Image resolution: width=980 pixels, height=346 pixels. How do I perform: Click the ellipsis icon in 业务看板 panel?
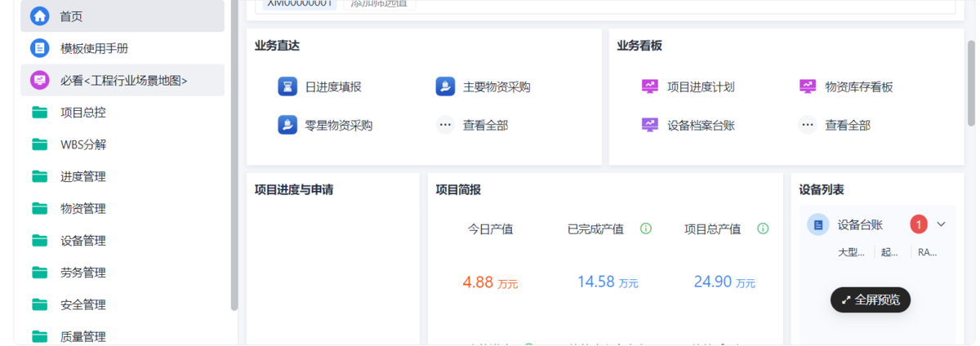[808, 125]
